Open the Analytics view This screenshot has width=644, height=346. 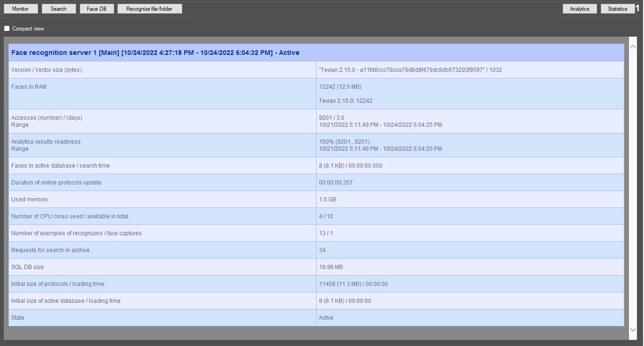click(579, 9)
